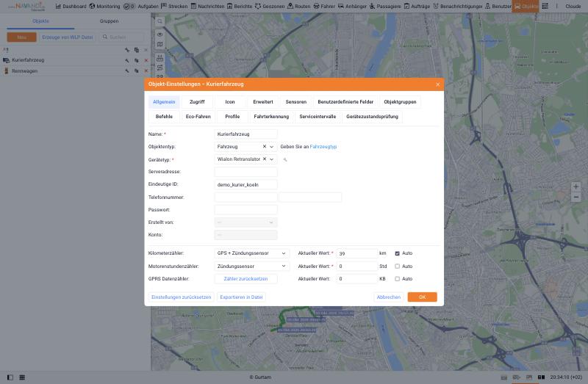Click the highlighted Objekte top bar item
This screenshot has height=384, width=588.
(x=526, y=7)
